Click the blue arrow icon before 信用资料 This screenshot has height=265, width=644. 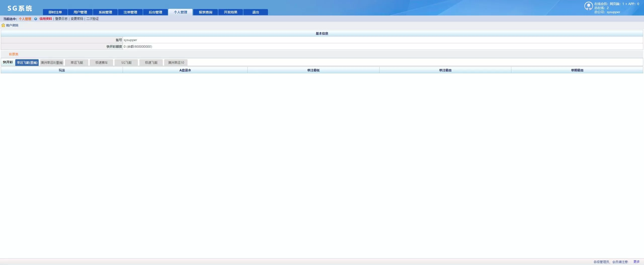(35, 19)
